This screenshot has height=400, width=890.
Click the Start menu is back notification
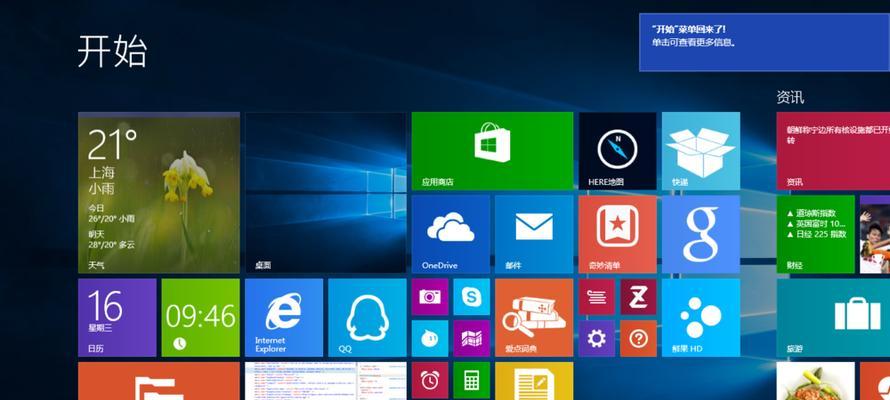click(765, 43)
